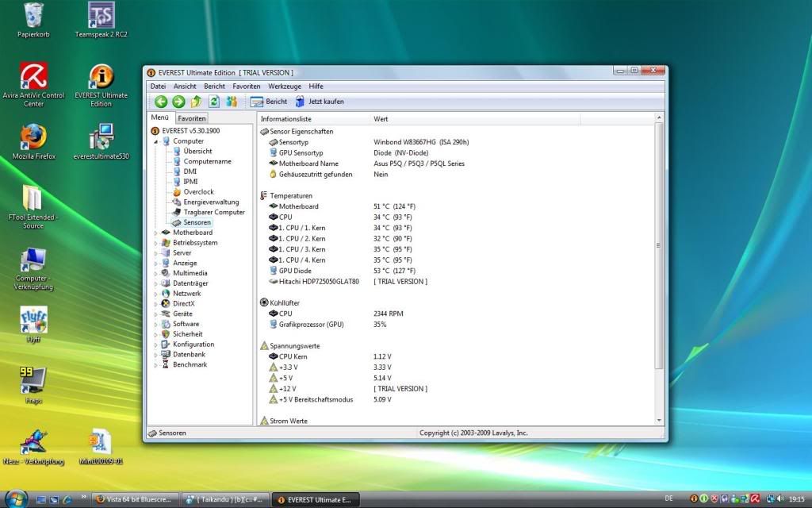Viewport: 812px width, 508px height.
Task: Select EVEREST v5.30.1900 root node
Action: coord(190,131)
